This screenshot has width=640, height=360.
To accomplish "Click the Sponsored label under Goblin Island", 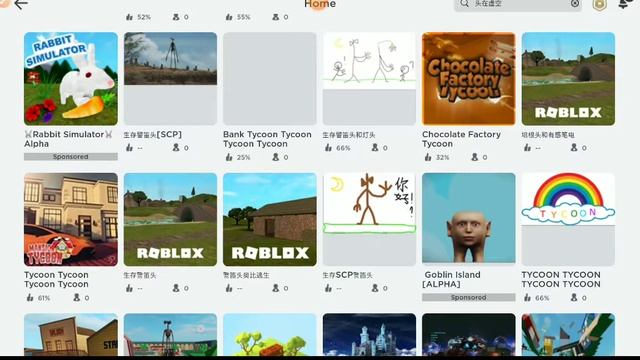I will click(x=469, y=298).
